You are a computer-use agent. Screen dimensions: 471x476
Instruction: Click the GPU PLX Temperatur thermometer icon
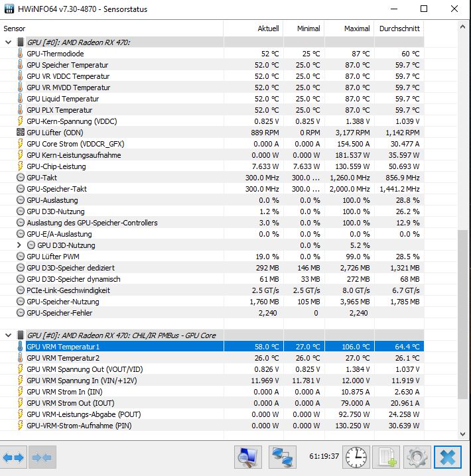point(20,110)
